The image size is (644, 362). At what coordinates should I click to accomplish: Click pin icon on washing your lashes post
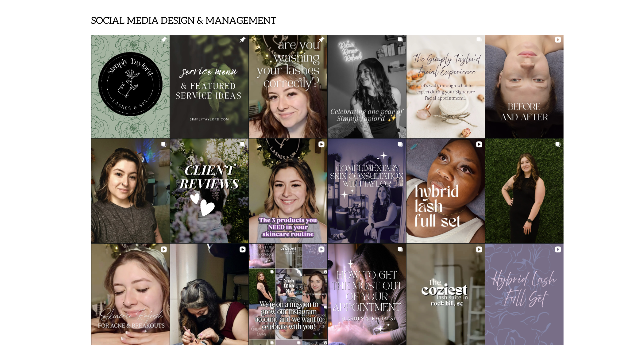coord(321,40)
